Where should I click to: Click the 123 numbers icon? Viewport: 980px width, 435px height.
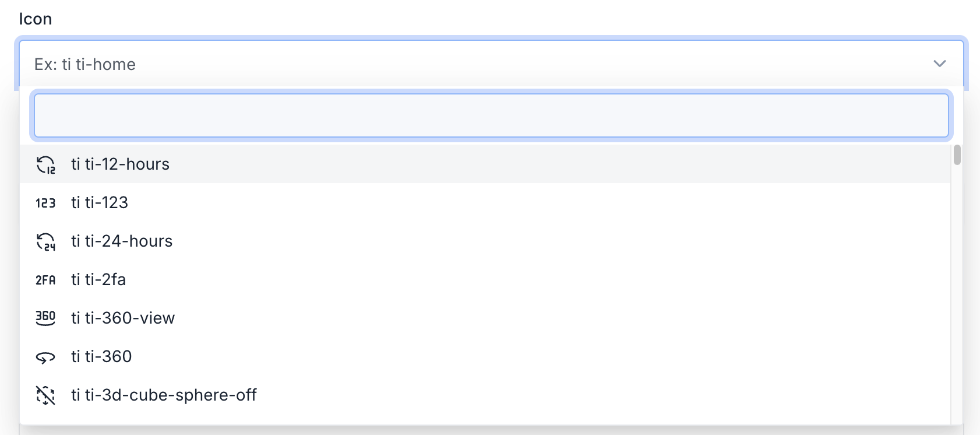coord(45,203)
